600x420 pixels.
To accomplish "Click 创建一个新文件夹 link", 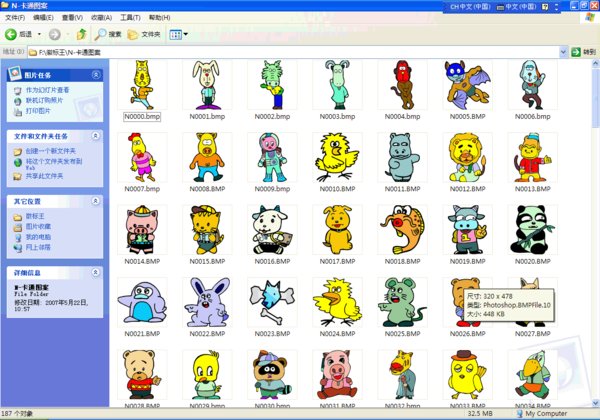I will point(48,150).
